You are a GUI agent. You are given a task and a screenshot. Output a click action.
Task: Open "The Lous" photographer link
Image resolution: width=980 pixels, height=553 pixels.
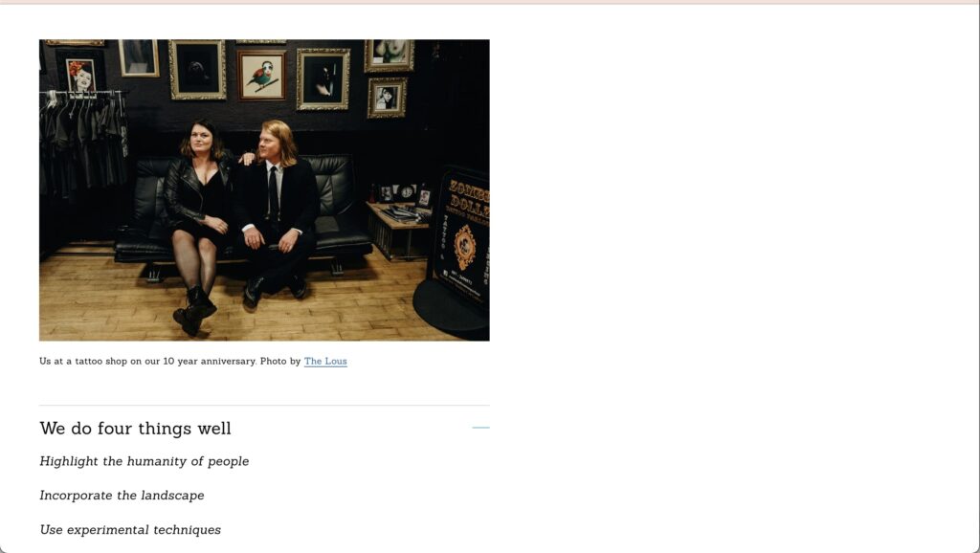point(325,361)
